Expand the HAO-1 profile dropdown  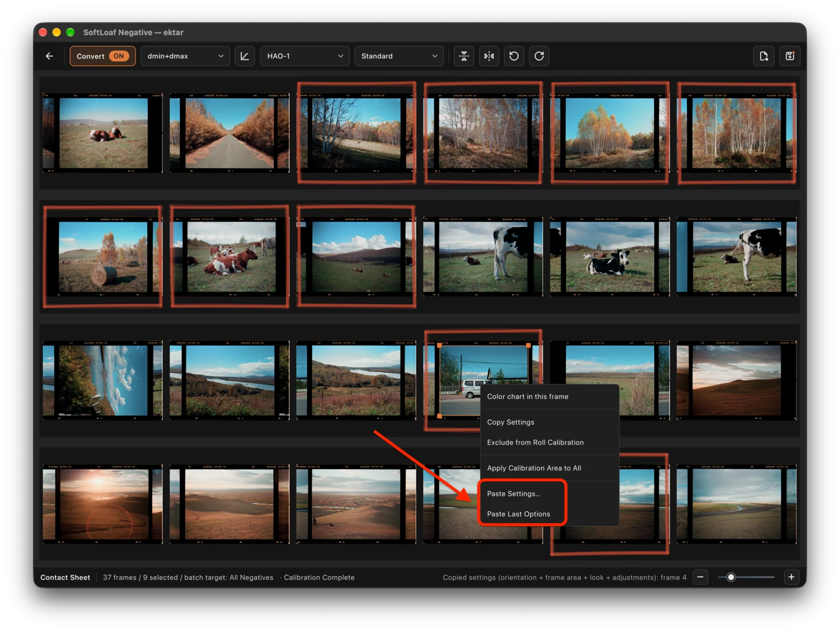(304, 56)
